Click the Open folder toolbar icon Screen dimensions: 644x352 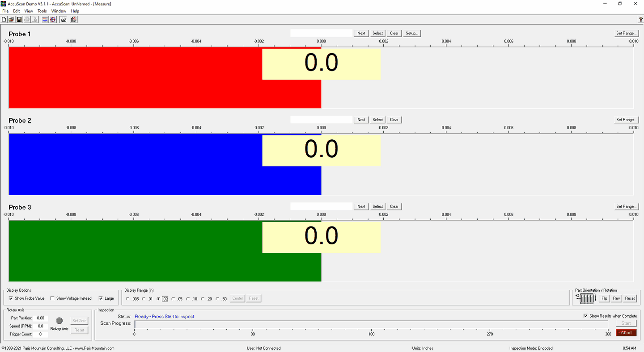click(11, 20)
